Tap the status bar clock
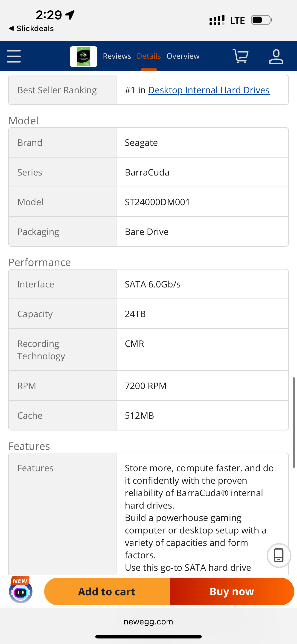This screenshot has height=644, width=297. (x=49, y=15)
